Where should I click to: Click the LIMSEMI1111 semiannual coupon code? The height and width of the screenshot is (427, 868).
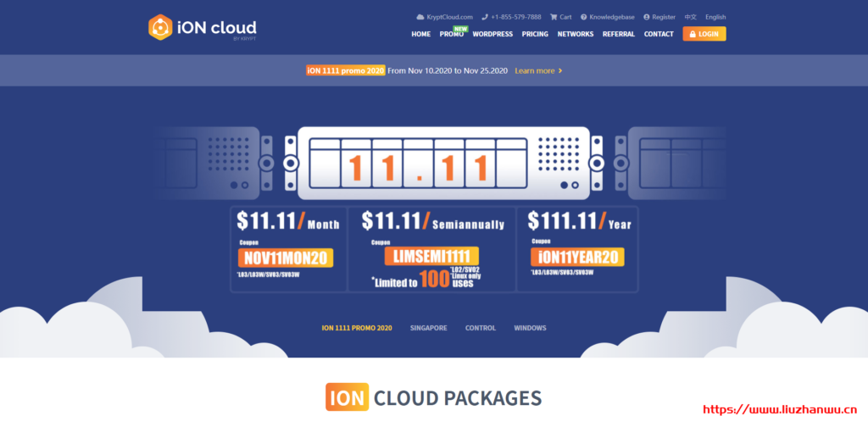click(431, 255)
